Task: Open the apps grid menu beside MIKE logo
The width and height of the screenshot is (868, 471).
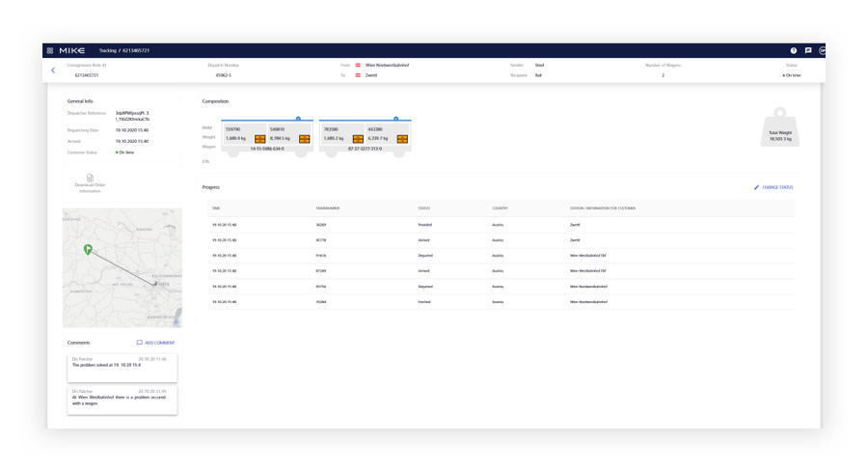Action: point(49,50)
